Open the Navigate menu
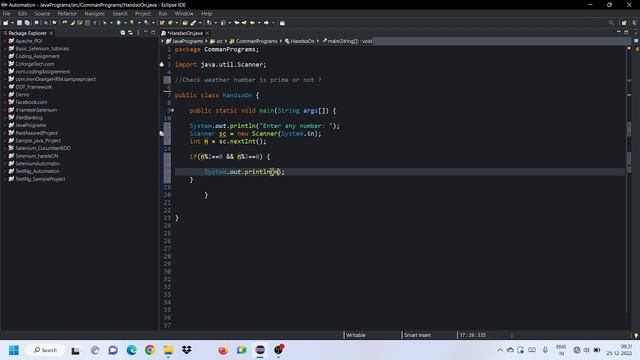The image size is (640, 360). (94, 13)
